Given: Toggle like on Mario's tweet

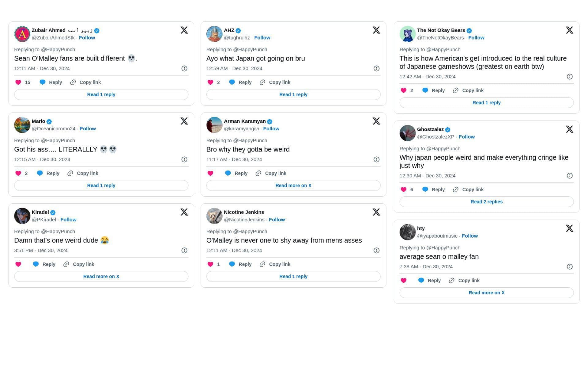Looking at the screenshot, I should (18, 173).
